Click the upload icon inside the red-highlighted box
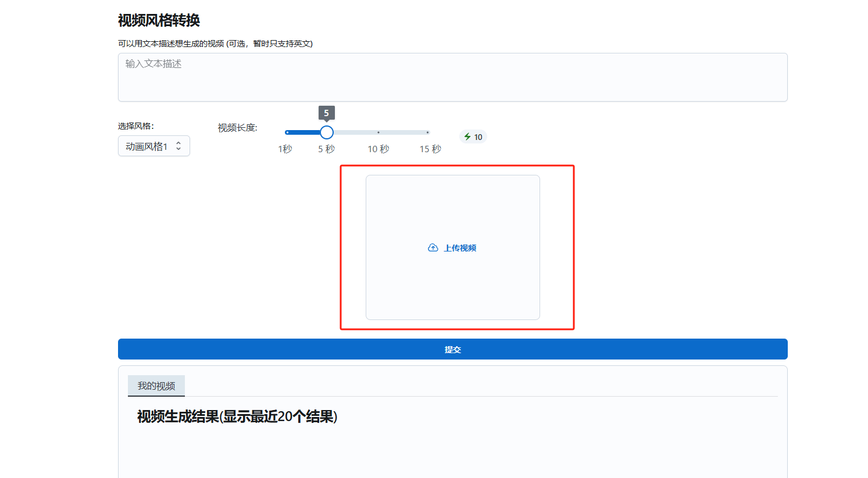Viewport: 868px width, 478px height. pos(433,247)
